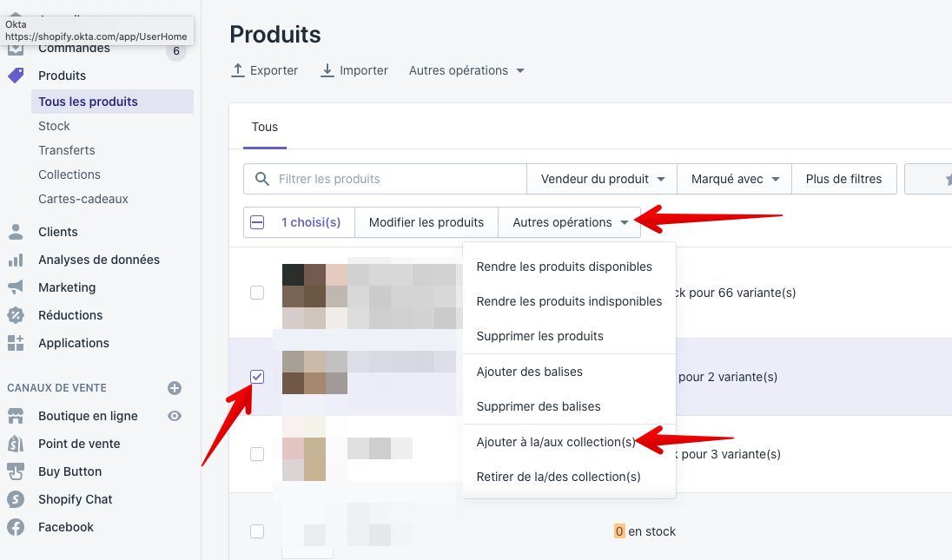This screenshot has height=560, width=952.
Task: Select Supprimer les produits from menu
Action: click(x=539, y=336)
